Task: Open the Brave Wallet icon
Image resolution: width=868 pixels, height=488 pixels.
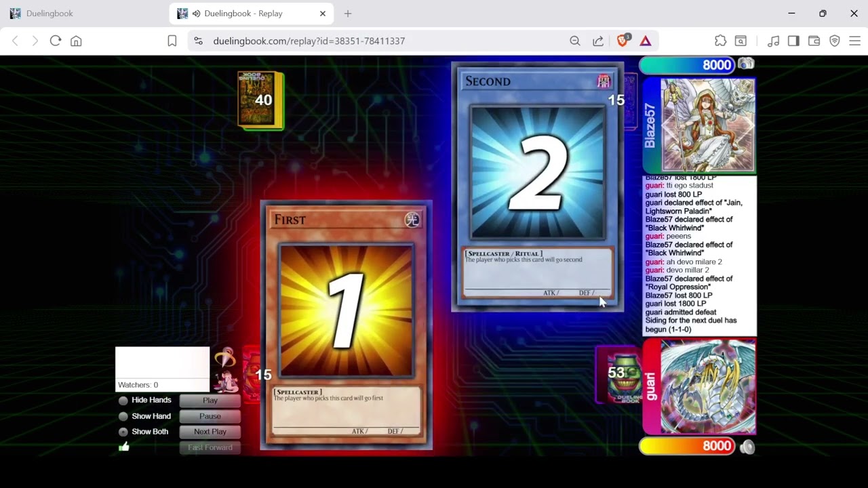Action: [814, 41]
